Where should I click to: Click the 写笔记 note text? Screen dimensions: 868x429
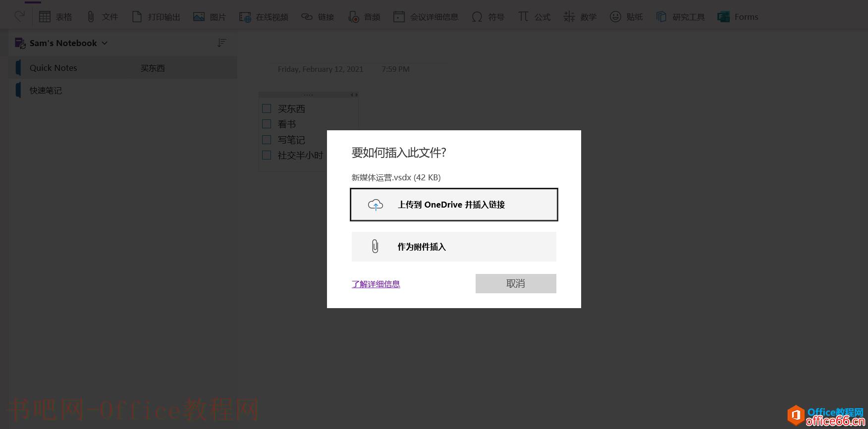click(291, 140)
